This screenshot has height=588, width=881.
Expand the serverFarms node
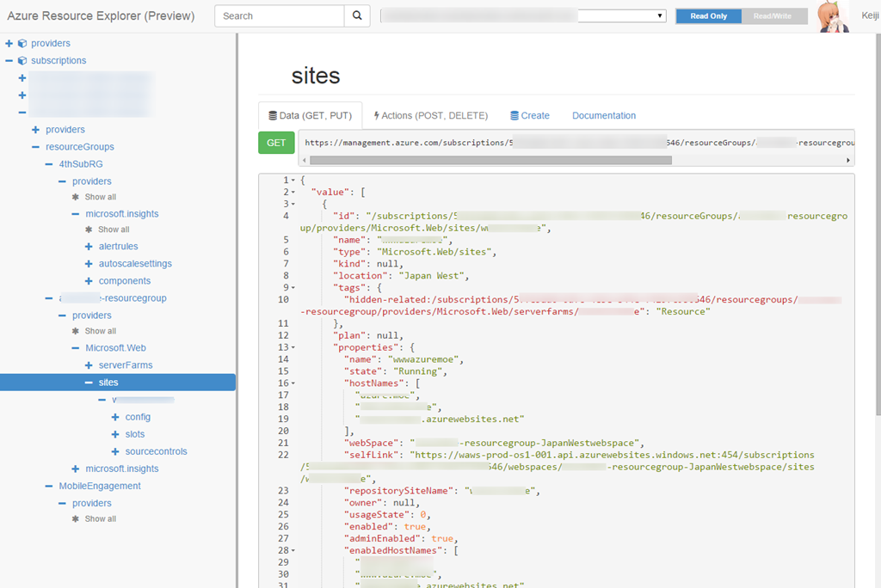pos(89,365)
